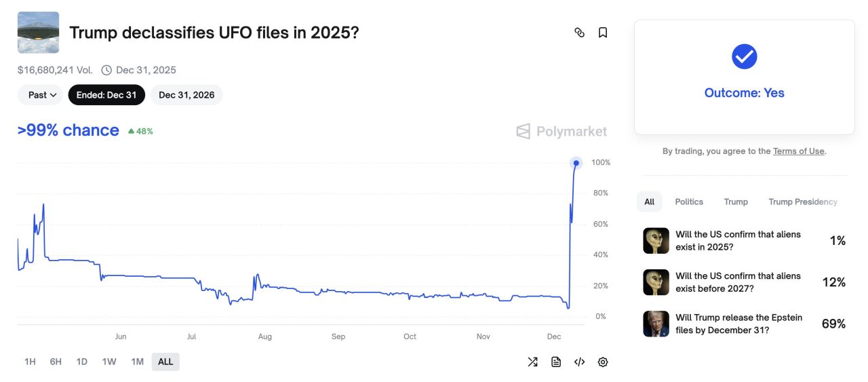Open the embed code icon

(x=579, y=362)
